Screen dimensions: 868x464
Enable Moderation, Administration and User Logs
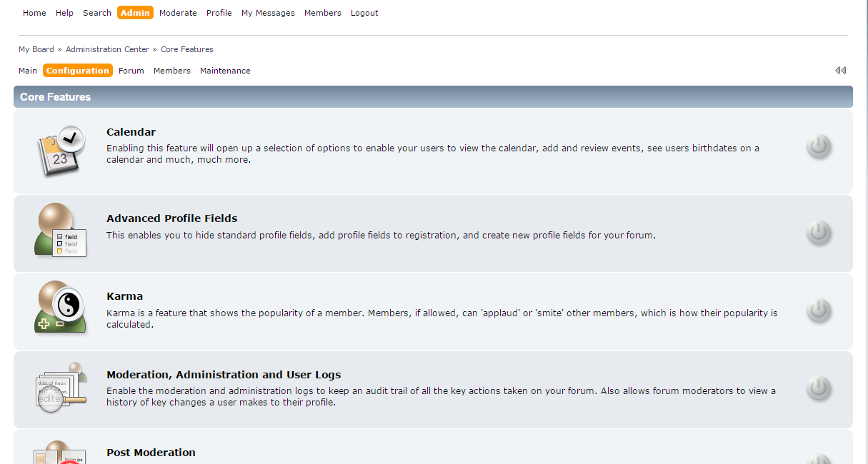click(819, 389)
